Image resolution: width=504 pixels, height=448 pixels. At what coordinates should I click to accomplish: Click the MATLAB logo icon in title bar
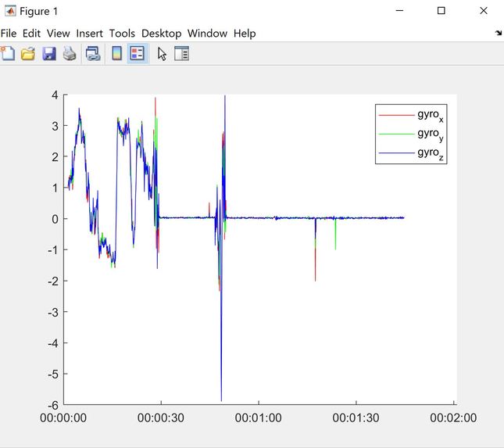coord(10,11)
